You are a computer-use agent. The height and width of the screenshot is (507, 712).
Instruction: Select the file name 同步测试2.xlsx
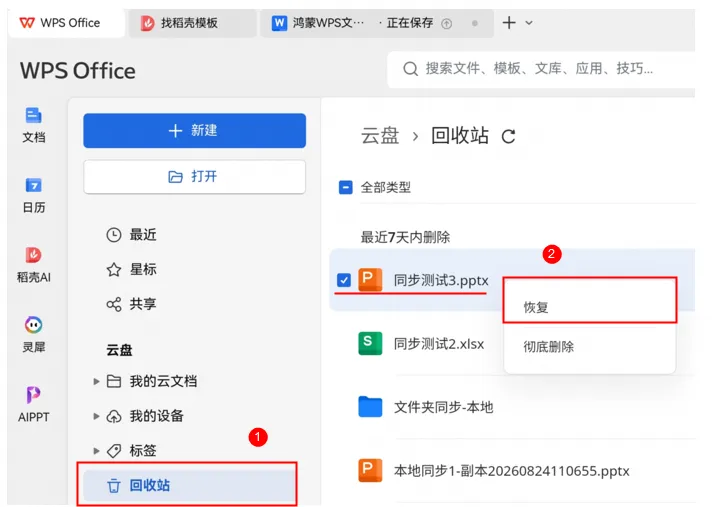point(439,344)
